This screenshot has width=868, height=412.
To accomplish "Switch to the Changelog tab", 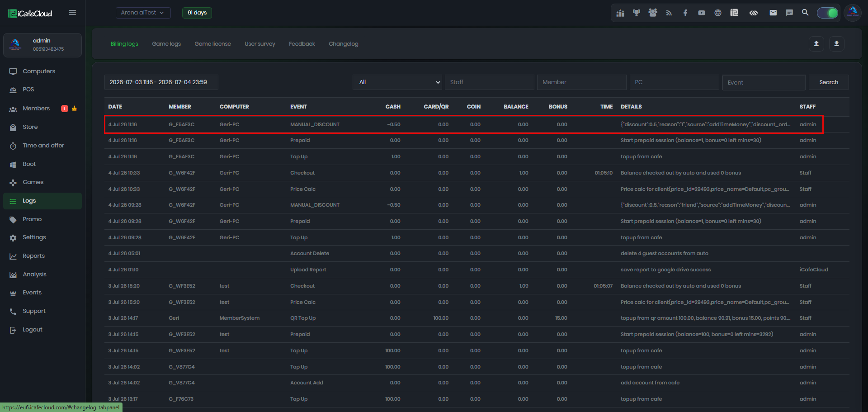I will [344, 44].
